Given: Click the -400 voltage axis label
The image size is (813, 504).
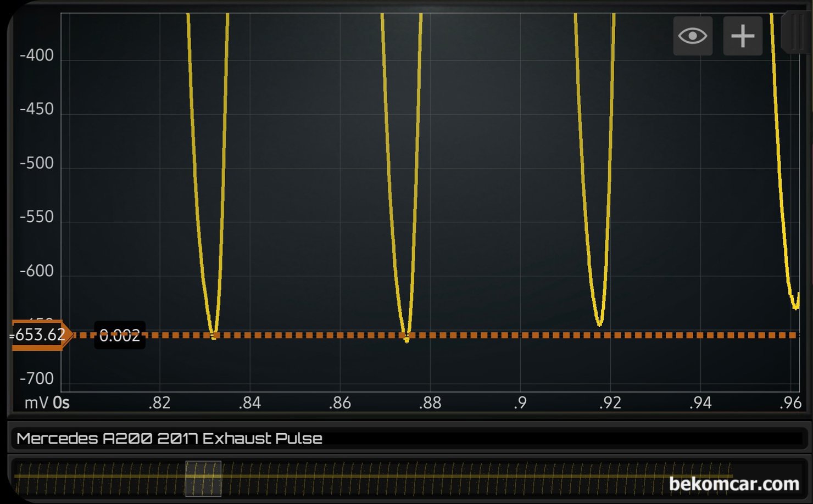Looking at the screenshot, I should click(37, 55).
